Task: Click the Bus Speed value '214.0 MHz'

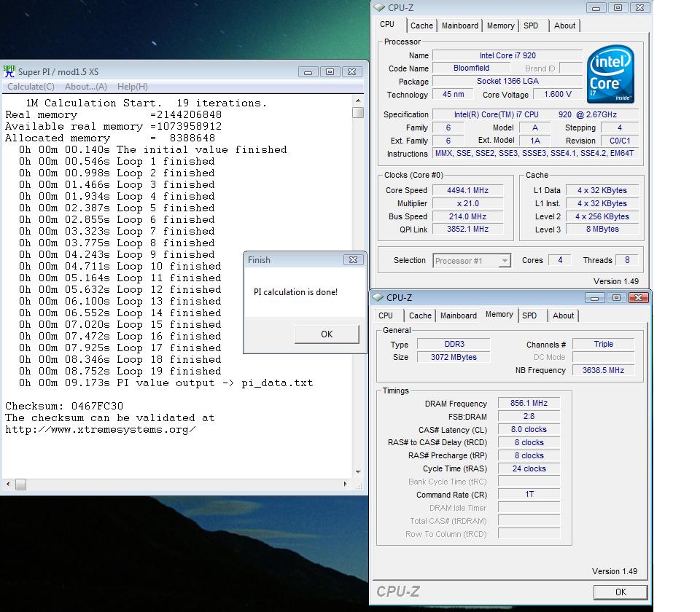Action: click(468, 216)
